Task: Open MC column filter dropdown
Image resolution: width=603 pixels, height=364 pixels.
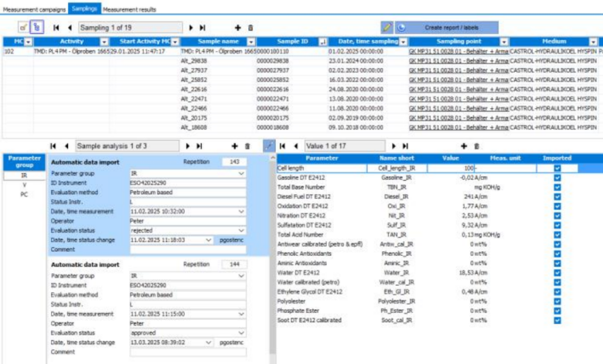Action: tap(28, 42)
